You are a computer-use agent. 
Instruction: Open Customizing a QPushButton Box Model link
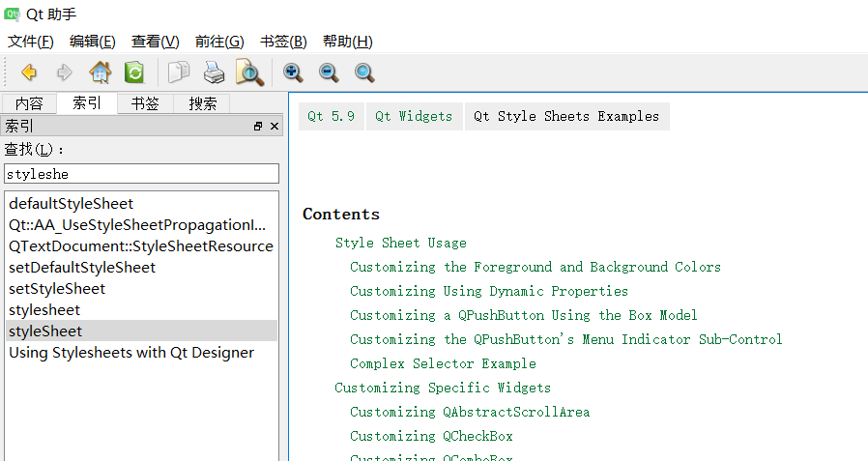[523, 315]
